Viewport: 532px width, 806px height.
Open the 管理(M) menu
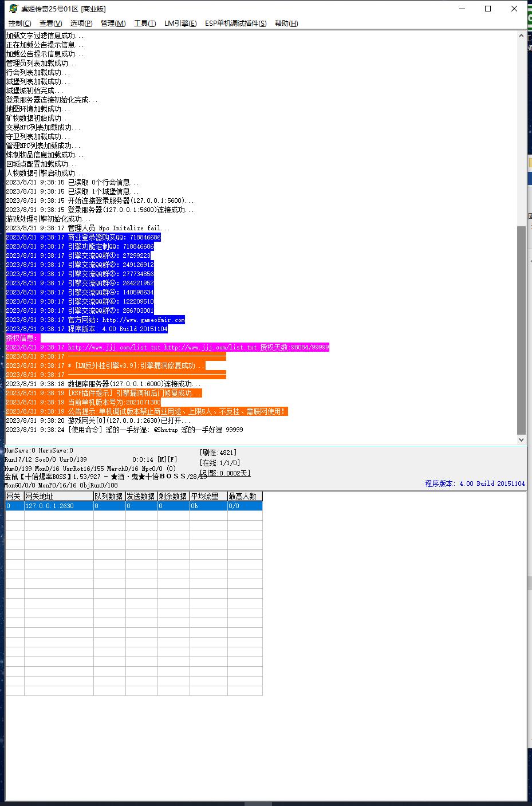coord(113,23)
